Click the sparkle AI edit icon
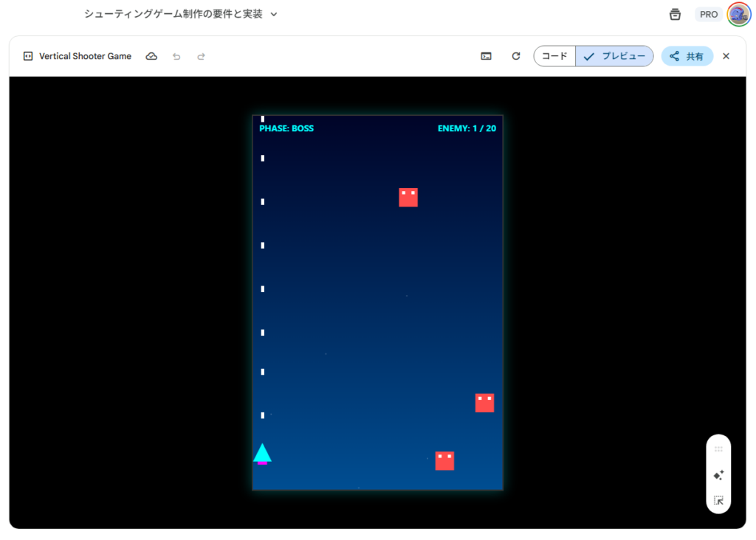This screenshot has height=540, width=756. 718,475
